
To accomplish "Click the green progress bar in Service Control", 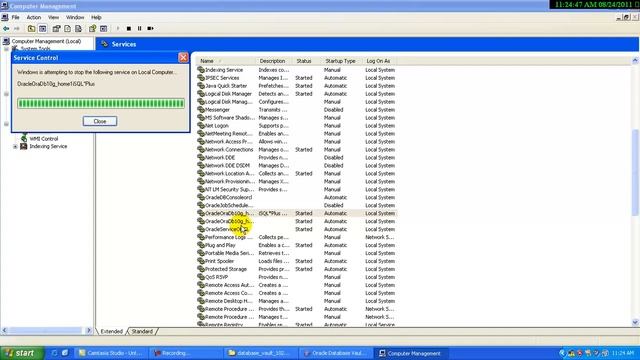I will tap(101, 103).
